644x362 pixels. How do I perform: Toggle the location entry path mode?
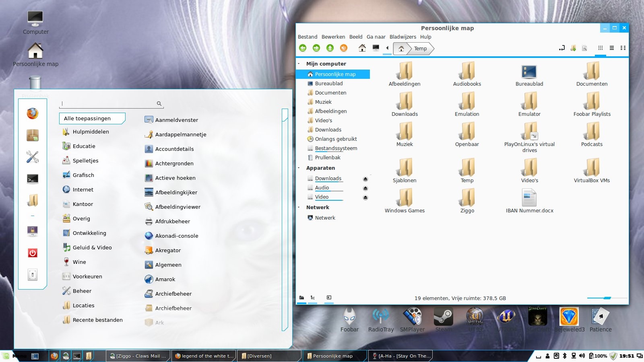pyautogui.click(x=562, y=48)
